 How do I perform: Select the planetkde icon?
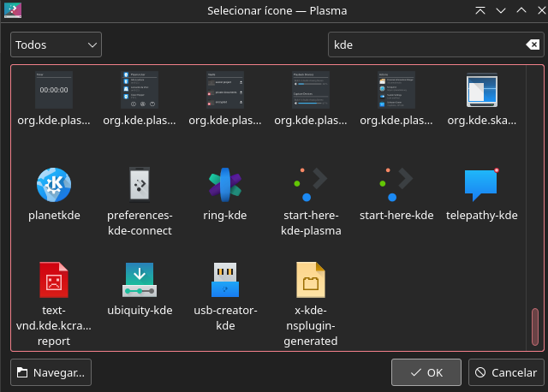[x=53, y=185]
